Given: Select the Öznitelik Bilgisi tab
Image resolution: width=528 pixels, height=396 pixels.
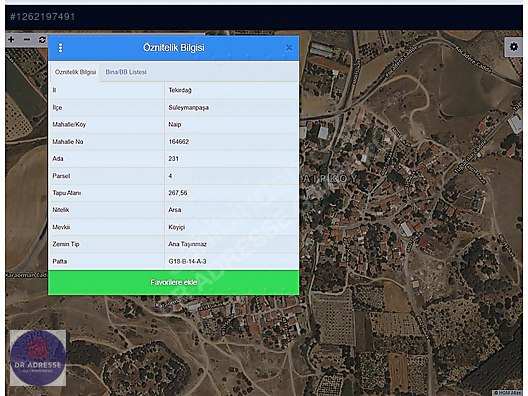Looking at the screenshot, I should point(75,72).
